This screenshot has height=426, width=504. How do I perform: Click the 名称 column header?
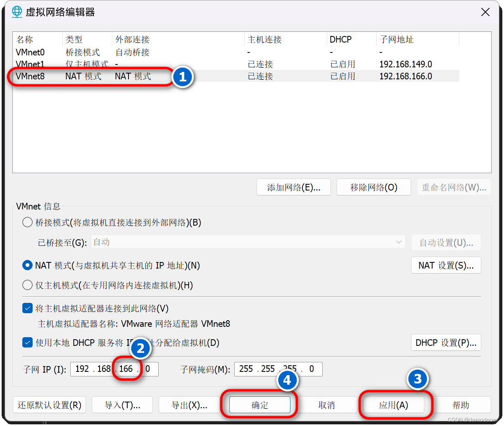38,40
